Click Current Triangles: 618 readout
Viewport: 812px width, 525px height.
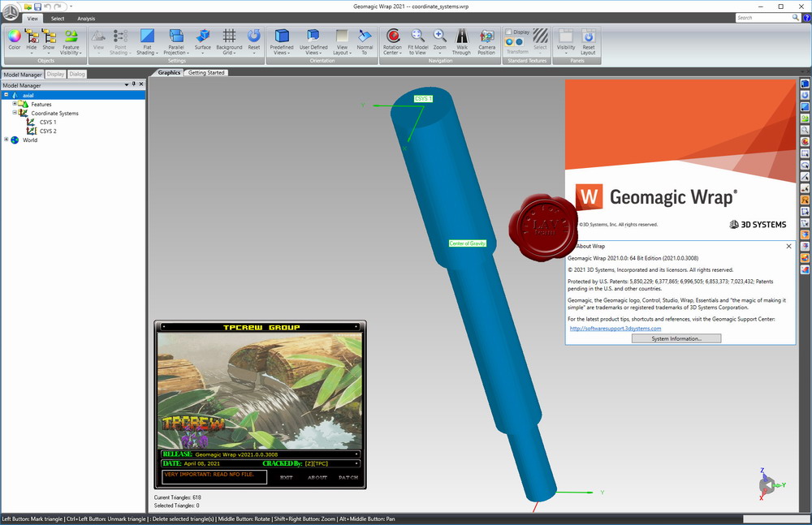(178, 497)
